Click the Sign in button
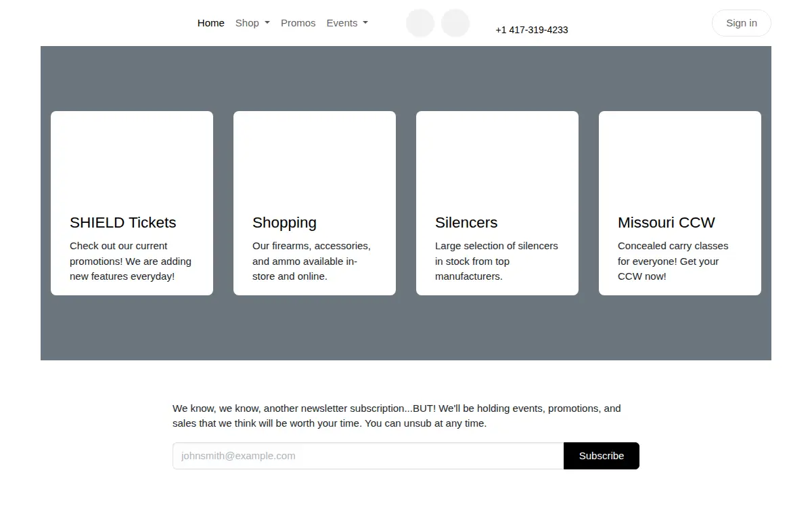The width and height of the screenshot is (812, 508). [742, 23]
